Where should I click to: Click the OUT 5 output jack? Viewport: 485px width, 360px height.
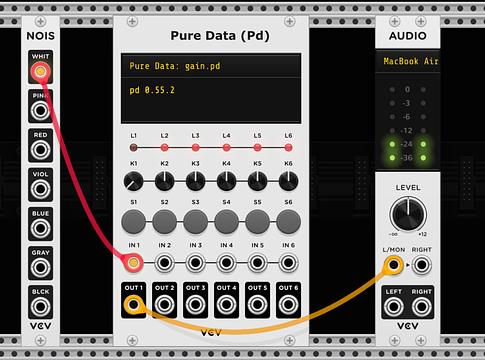point(257,305)
